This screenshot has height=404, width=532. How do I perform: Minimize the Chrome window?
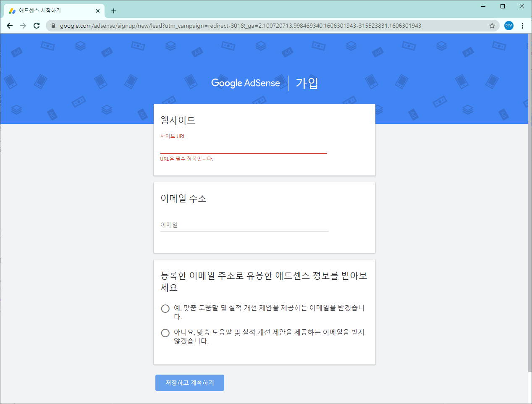483,6
